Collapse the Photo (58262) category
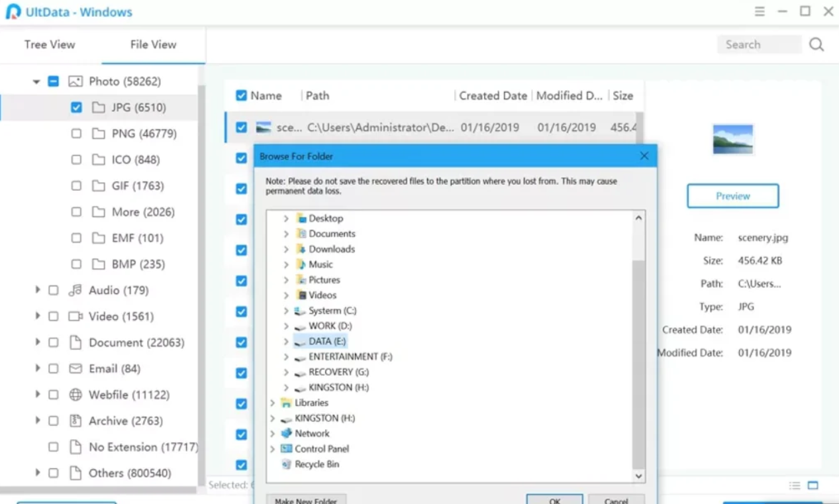Screen dimensions: 839x504 click(x=36, y=82)
